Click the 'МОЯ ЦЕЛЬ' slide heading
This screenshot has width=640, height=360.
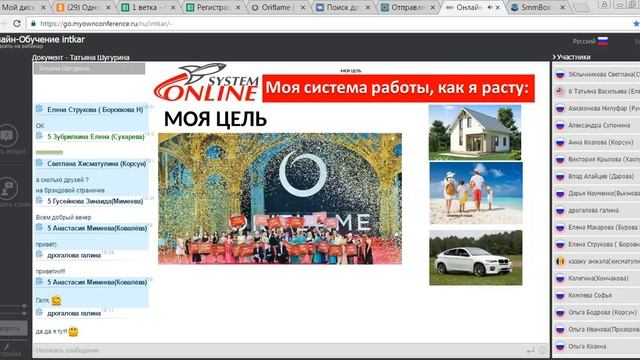pos(215,119)
